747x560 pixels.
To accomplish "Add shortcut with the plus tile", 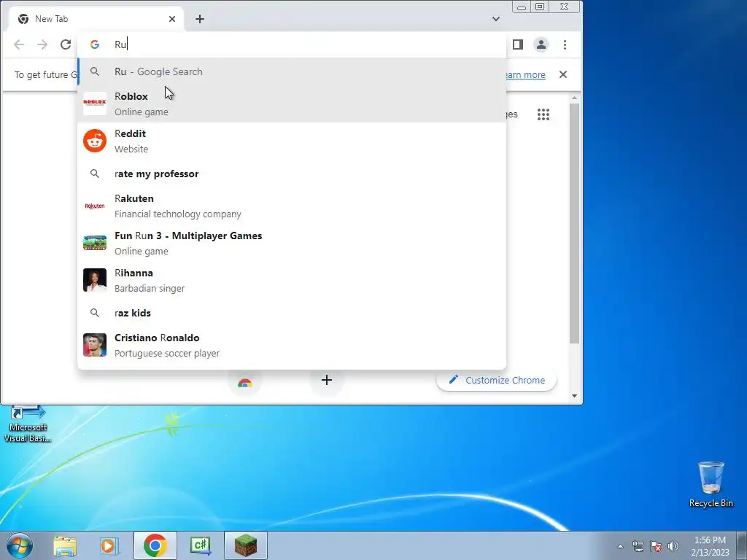I will [326, 380].
